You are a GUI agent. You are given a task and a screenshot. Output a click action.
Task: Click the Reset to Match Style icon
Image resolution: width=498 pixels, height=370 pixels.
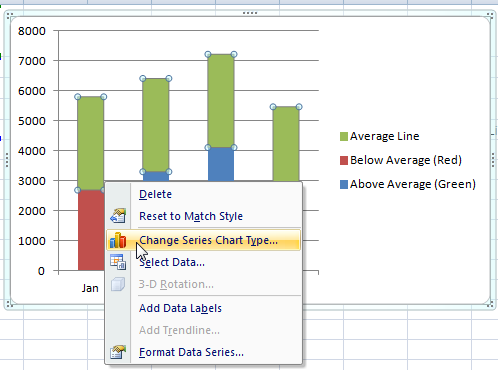click(x=118, y=216)
